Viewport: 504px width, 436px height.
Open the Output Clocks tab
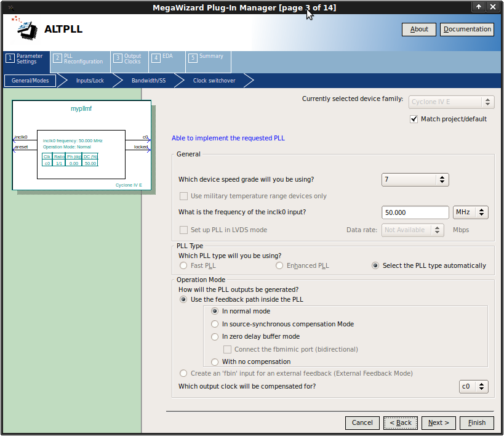click(127, 59)
